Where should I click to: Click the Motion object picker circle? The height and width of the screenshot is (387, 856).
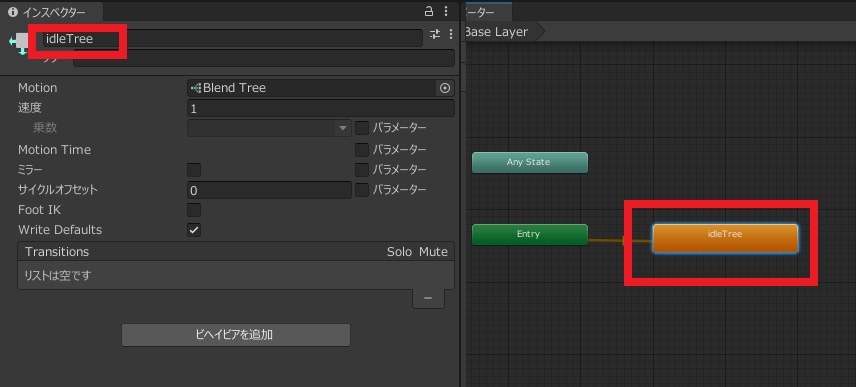coord(445,88)
